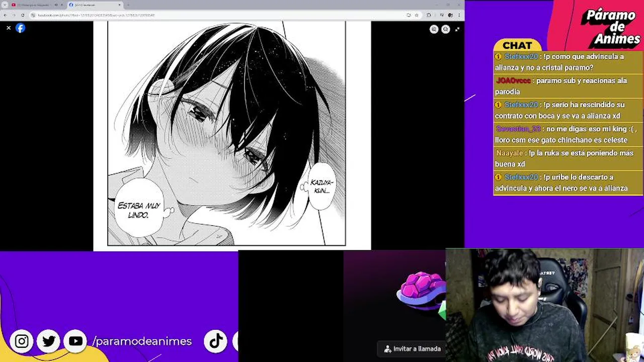Open the Chrome three-dot menu

pyautogui.click(x=459, y=15)
